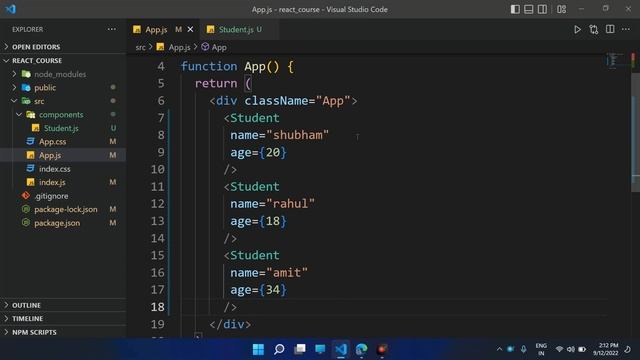Open Student.js in explorer tree
Image resolution: width=640 pixels, height=360 pixels.
click(61, 128)
